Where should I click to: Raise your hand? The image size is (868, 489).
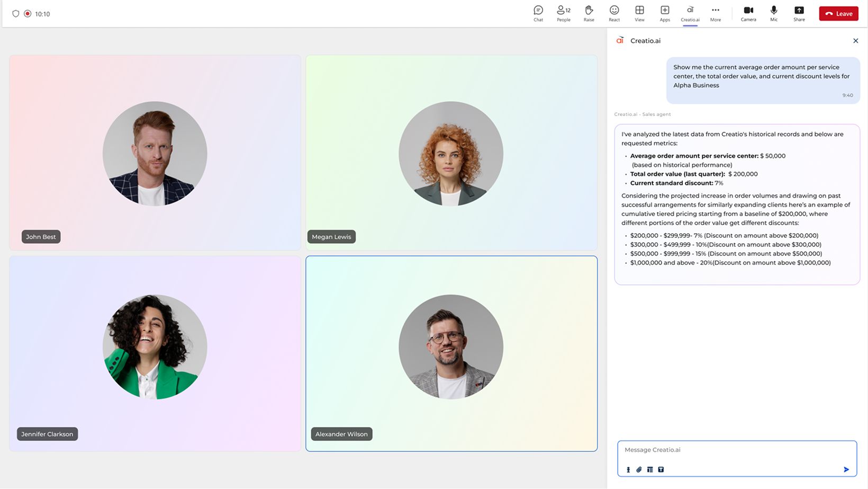[589, 13]
